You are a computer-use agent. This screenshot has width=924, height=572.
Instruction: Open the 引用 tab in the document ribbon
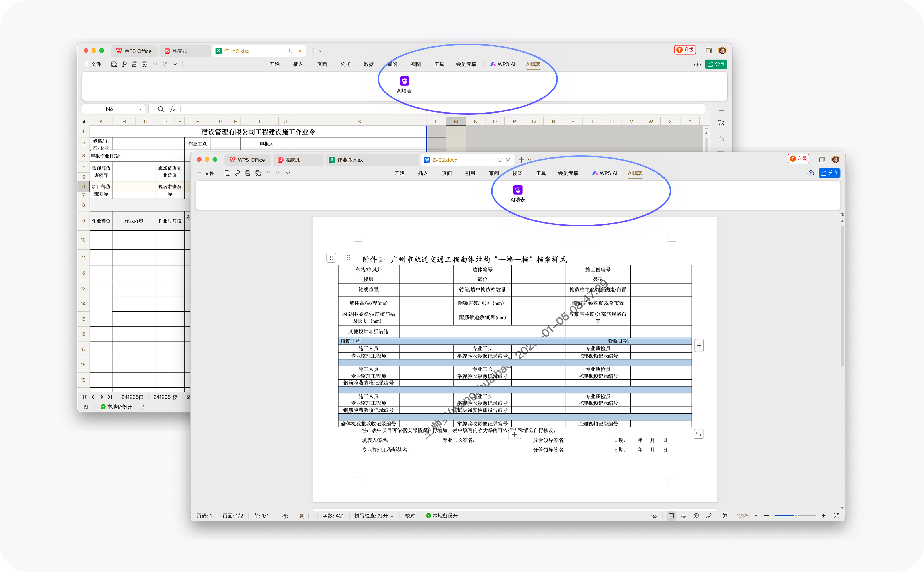click(x=470, y=173)
